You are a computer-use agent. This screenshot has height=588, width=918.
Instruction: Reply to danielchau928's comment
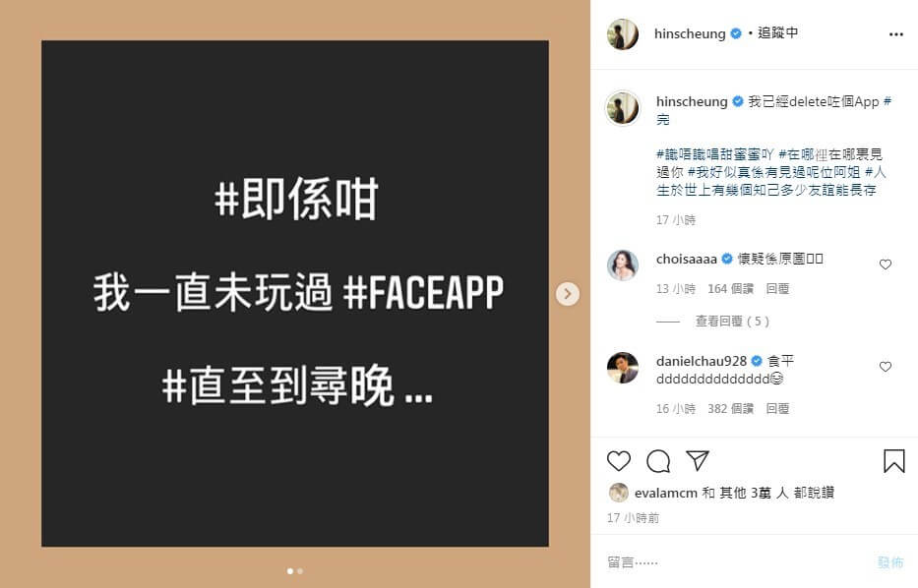click(x=777, y=409)
